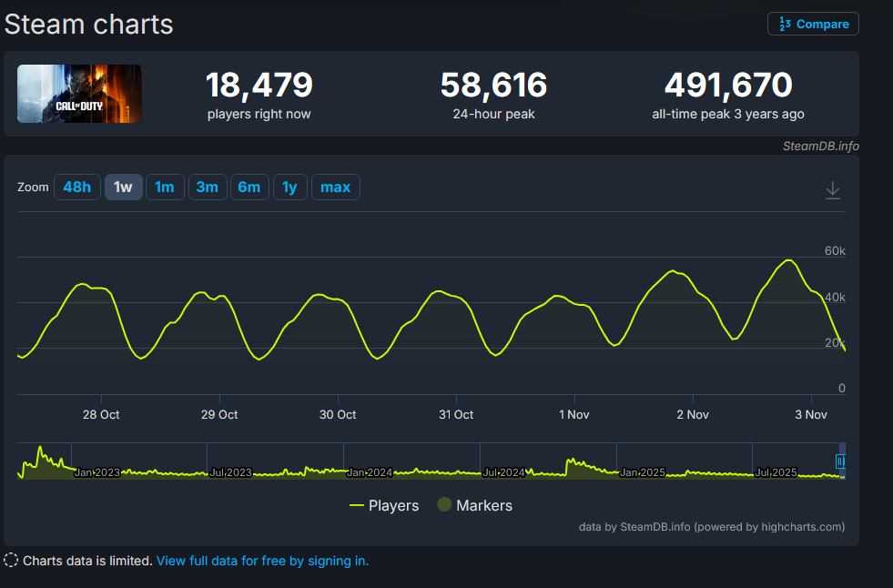This screenshot has height=588, width=893.
Task: Show max zoom range
Action: (x=336, y=187)
